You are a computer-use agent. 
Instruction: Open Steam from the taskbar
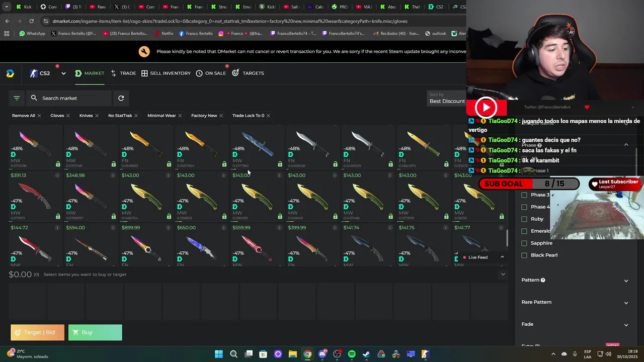[x=366, y=354]
